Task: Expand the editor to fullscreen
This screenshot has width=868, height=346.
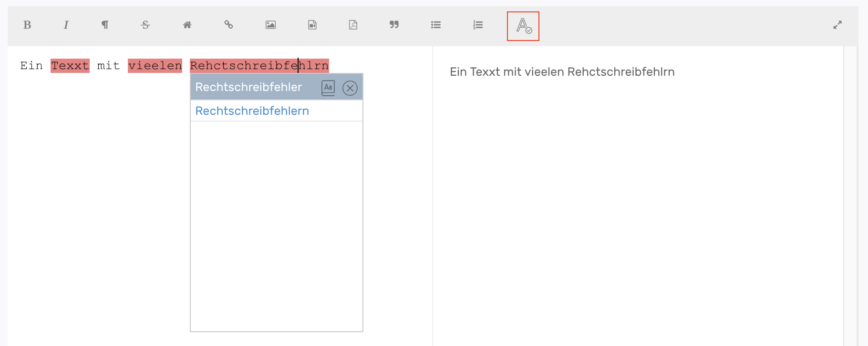Action: coord(837,25)
